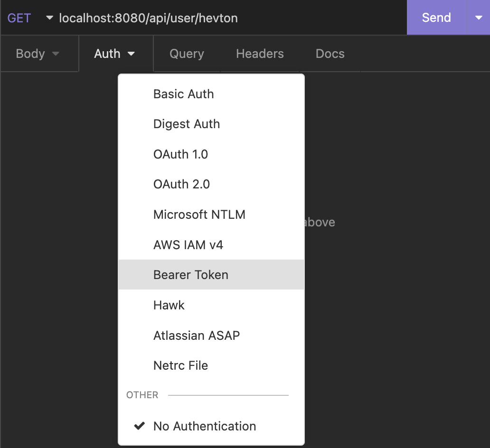Open the Send options dropdown arrow
The width and height of the screenshot is (490, 448).
pyautogui.click(x=478, y=18)
